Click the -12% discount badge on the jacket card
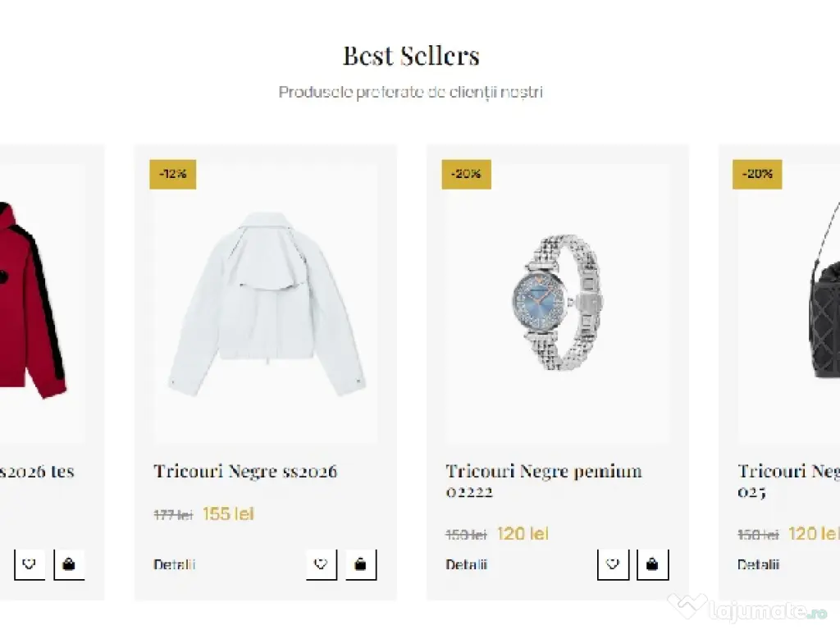This screenshot has width=840, height=630. click(173, 174)
